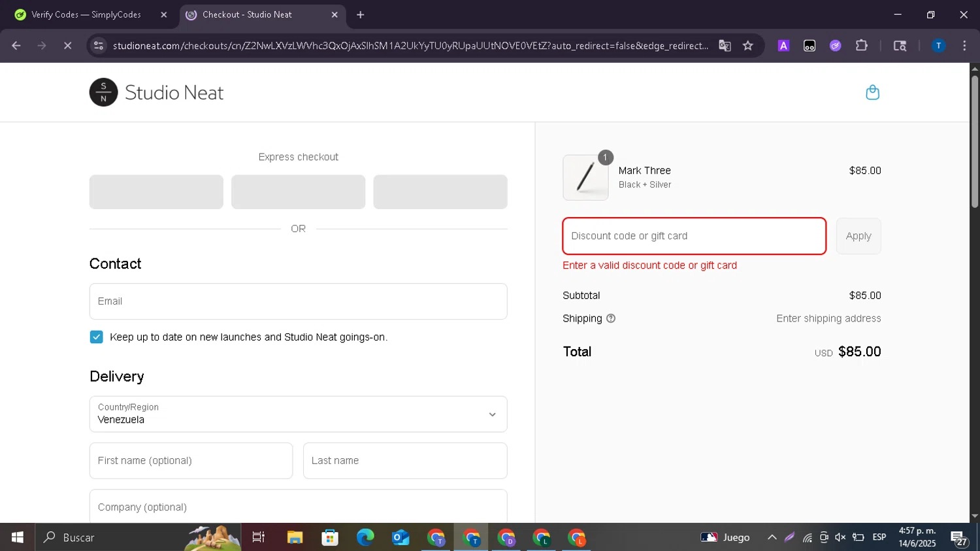
Task: Close the Verify Codes SimplyCodes tab
Action: point(164,14)
